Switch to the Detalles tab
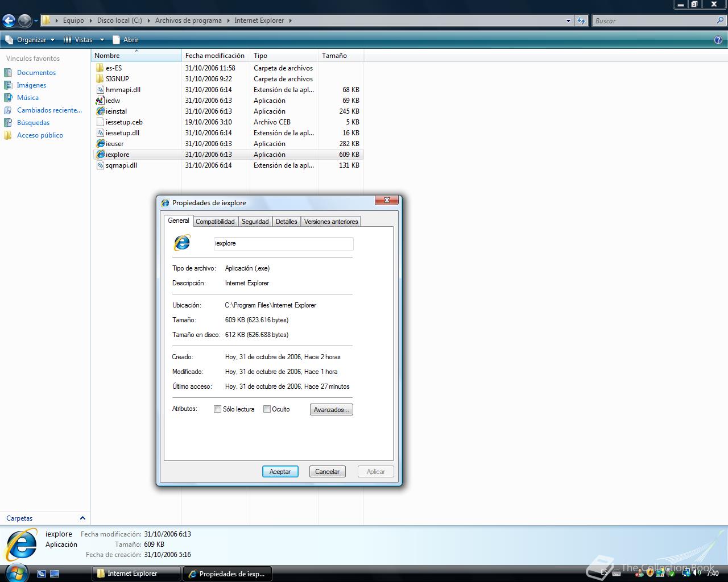 click(286, 222)
